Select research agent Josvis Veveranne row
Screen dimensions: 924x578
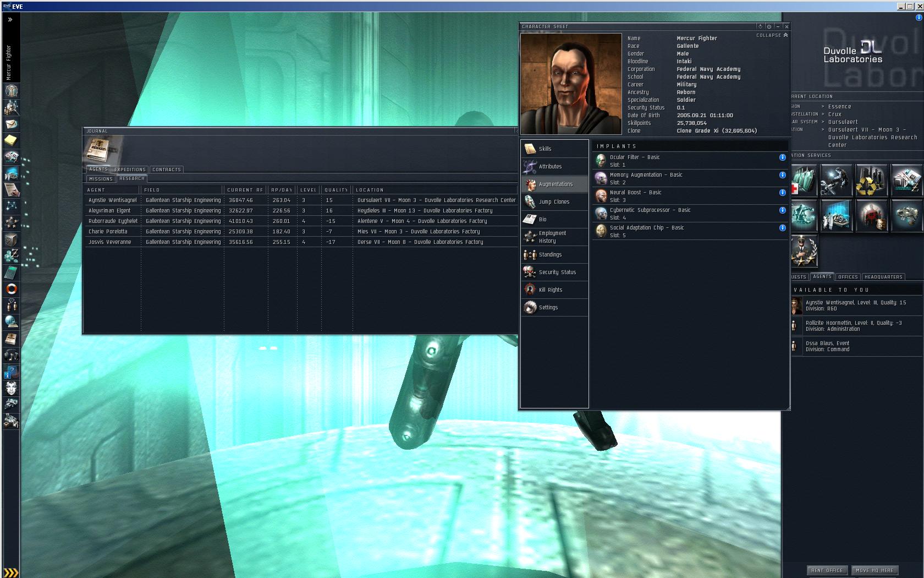(x=301, y=242)
